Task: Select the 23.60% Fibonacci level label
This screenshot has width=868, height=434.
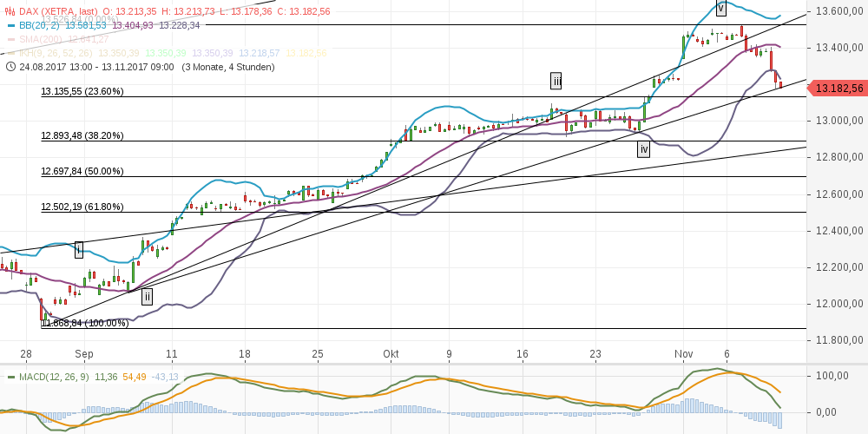Action: coord(82,90)
